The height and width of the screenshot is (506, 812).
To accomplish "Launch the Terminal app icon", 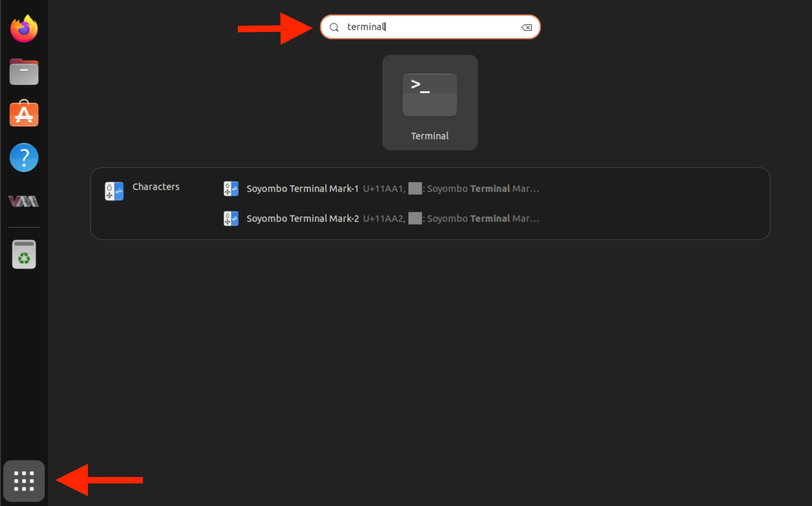I will click(x=430, y=95).
